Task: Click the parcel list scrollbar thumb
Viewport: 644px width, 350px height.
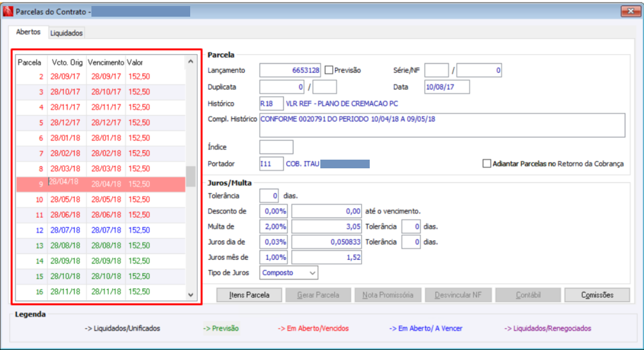Action: coord(191,176)
